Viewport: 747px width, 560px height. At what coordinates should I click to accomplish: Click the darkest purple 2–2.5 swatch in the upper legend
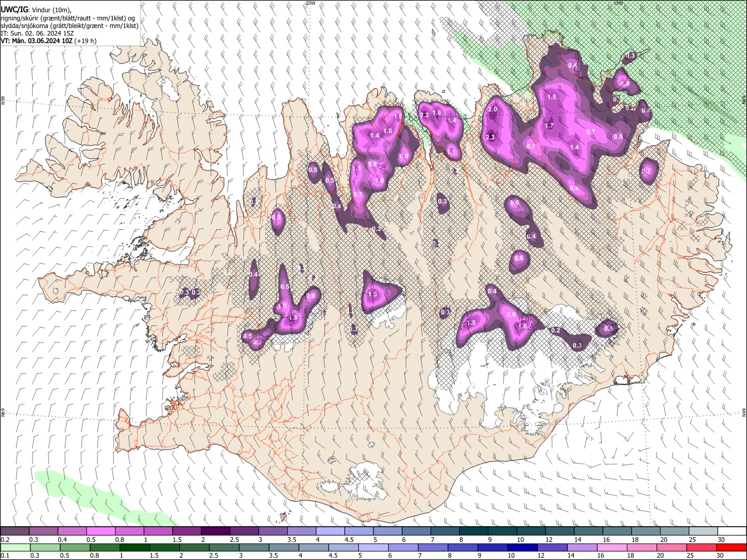[215, 531]
